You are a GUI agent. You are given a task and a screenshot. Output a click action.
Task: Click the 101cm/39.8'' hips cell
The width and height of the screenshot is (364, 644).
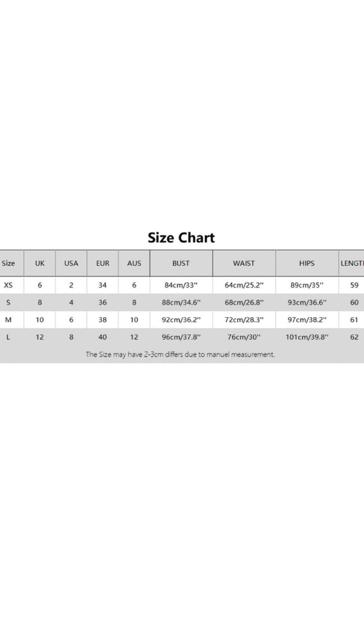pyautogui.click(x=307, y=337)
